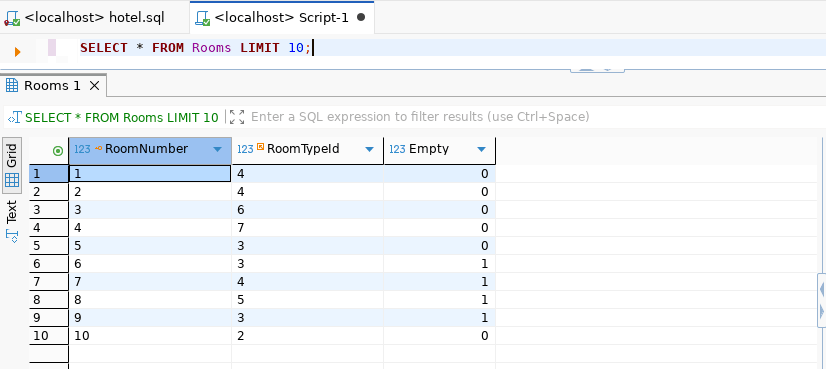Click RoomTypeId cell 6 in row 3
826x369 pixels.
click(308, 210)
